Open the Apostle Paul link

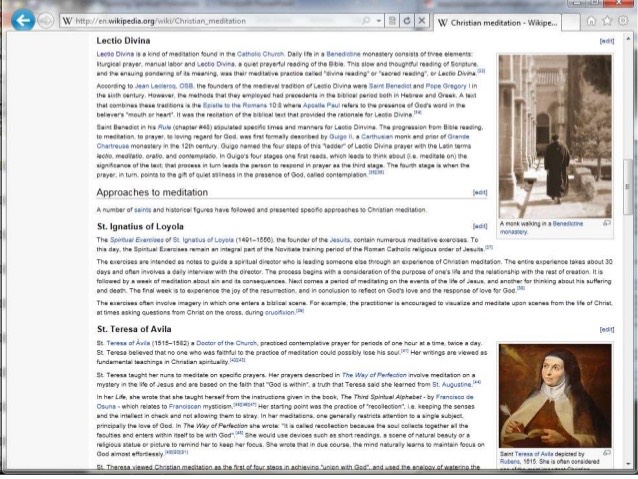pyautogui.click(x=321, y=105)
